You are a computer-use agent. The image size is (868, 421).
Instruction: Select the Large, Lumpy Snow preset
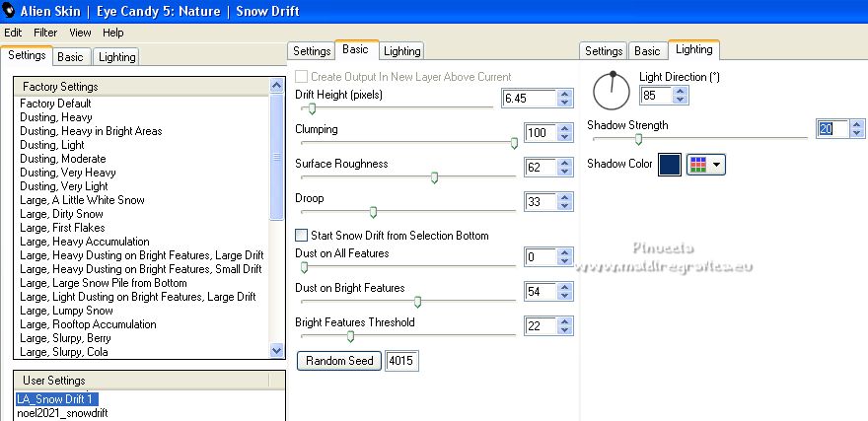(66, 311)
